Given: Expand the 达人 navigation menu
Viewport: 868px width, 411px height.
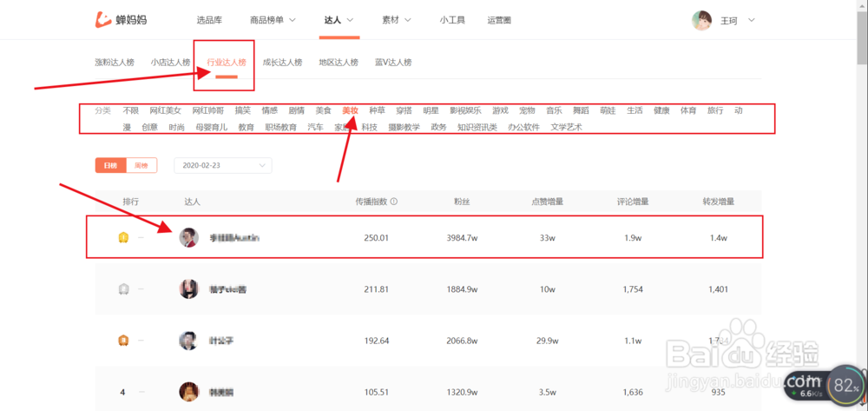Looking at the screenshot, I should tap(339, 21).
